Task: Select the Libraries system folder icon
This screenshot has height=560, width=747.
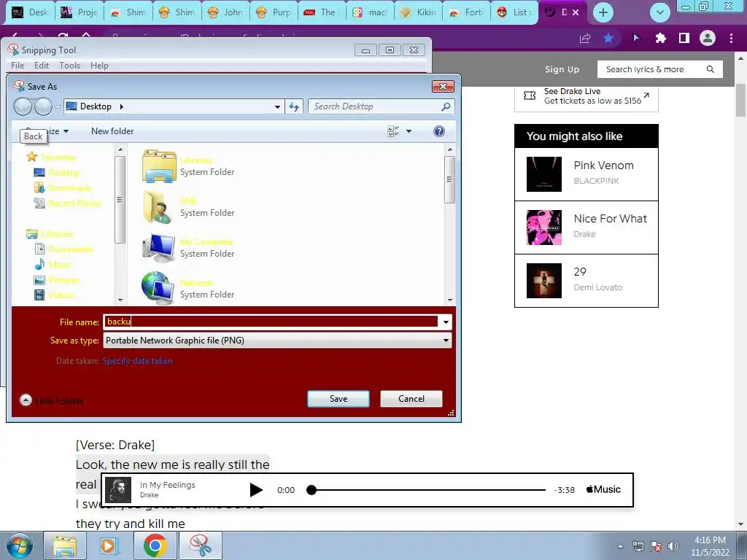Action: click(159, 166)
